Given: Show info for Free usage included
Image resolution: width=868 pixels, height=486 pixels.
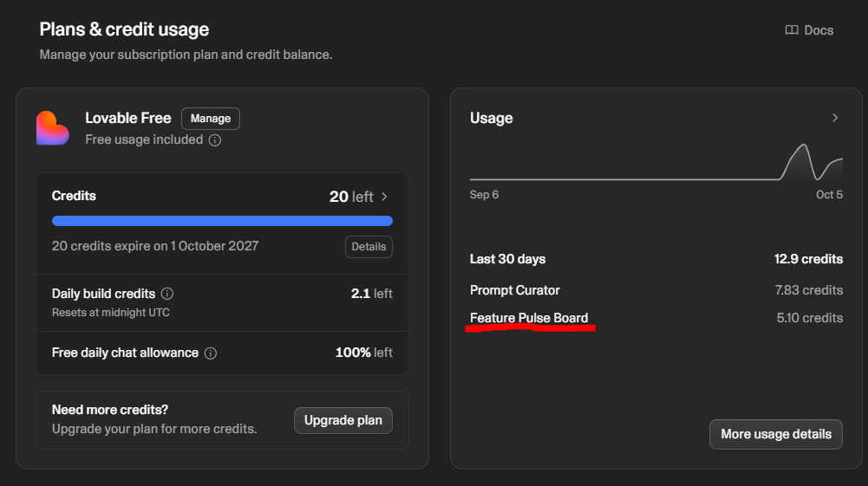Looking at the screenshot, I should pyautogui.click(x=215, y=140).
